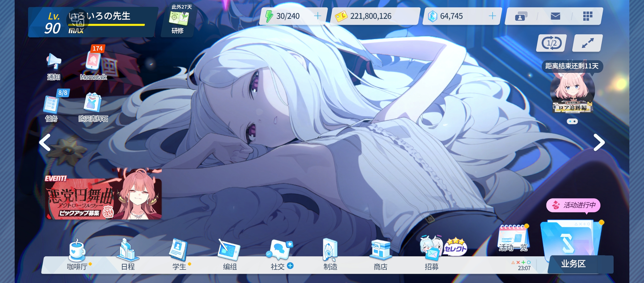Open the 制造 crafting icon
This screenshot has height=283, width=644.
[x=330, y=250]
